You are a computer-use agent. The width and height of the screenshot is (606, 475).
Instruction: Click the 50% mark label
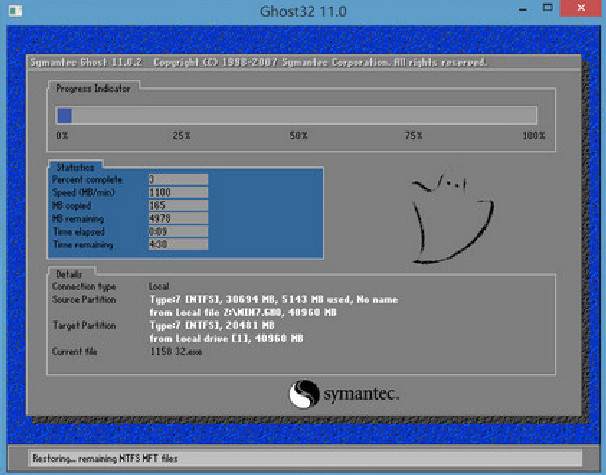click(x=298, y=136)
